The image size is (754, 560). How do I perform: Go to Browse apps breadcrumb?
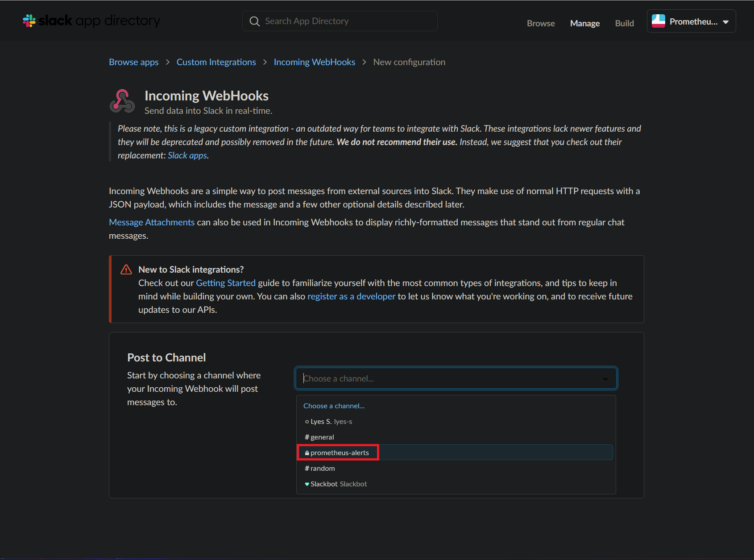[134, 62]
